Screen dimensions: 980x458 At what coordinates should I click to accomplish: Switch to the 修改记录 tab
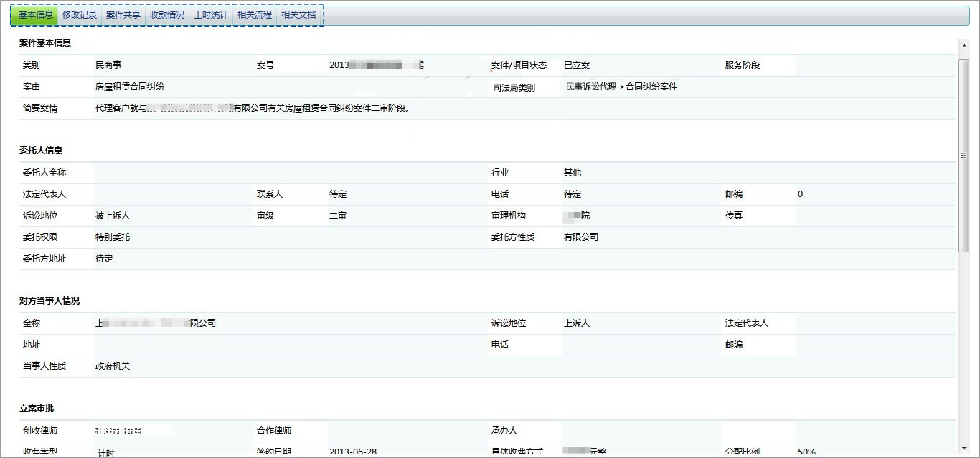[x=80, y=15]
